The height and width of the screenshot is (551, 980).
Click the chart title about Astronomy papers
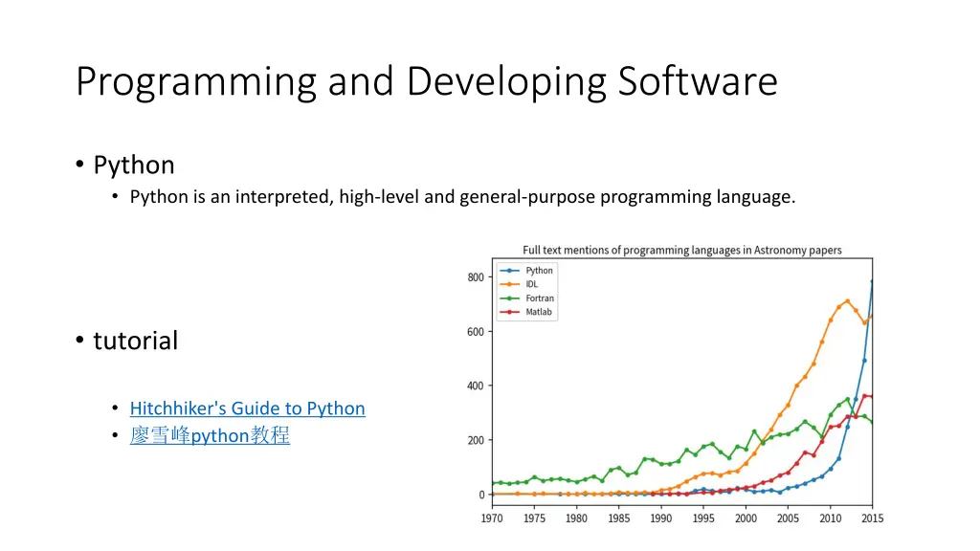click(682, 251)
